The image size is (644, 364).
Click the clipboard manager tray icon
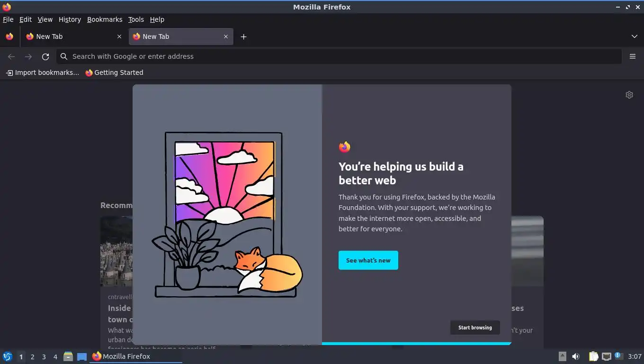pyautogui.click(x=593, y=356)
